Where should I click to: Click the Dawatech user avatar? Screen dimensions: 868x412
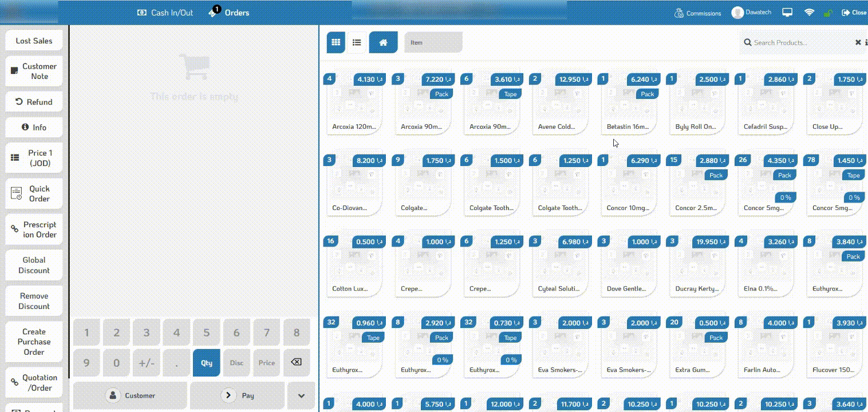(x=737, y=13)
